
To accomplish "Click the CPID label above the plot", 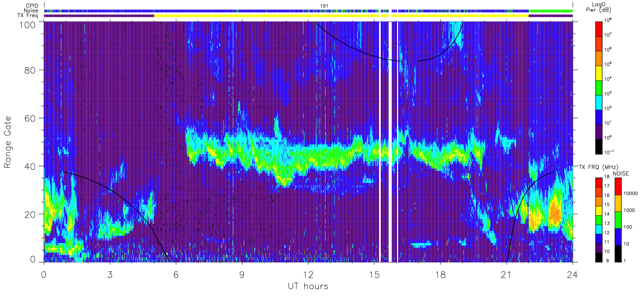I will (33, 5).
